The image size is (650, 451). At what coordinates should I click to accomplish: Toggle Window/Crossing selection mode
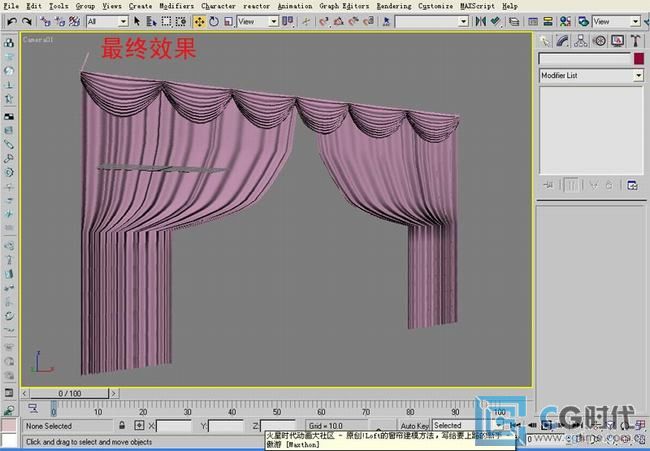pos(181,21)
